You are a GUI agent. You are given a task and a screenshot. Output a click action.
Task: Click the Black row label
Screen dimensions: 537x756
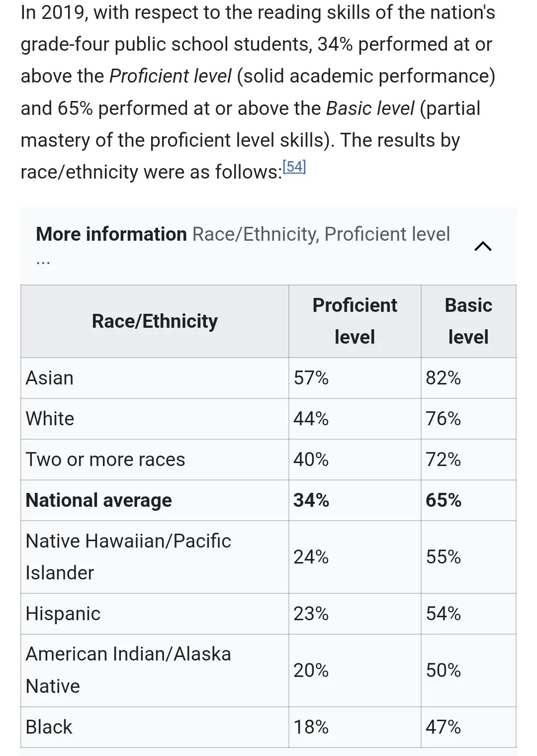coord(49,727)
